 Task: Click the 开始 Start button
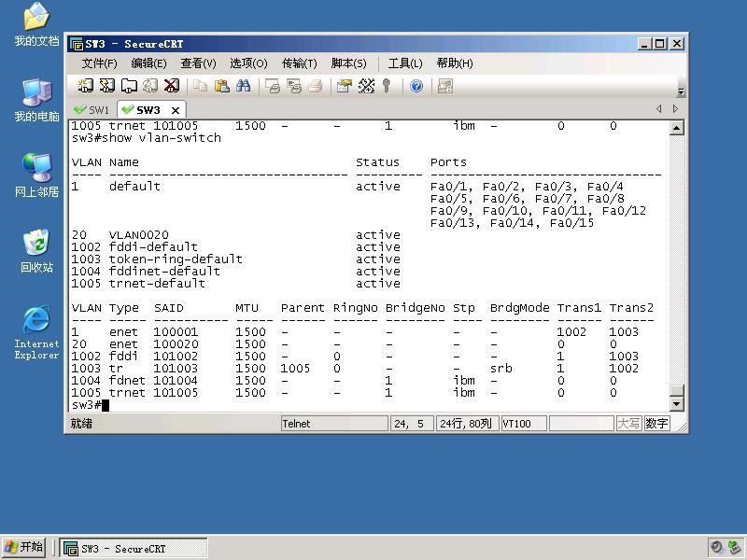coord(23,548)
